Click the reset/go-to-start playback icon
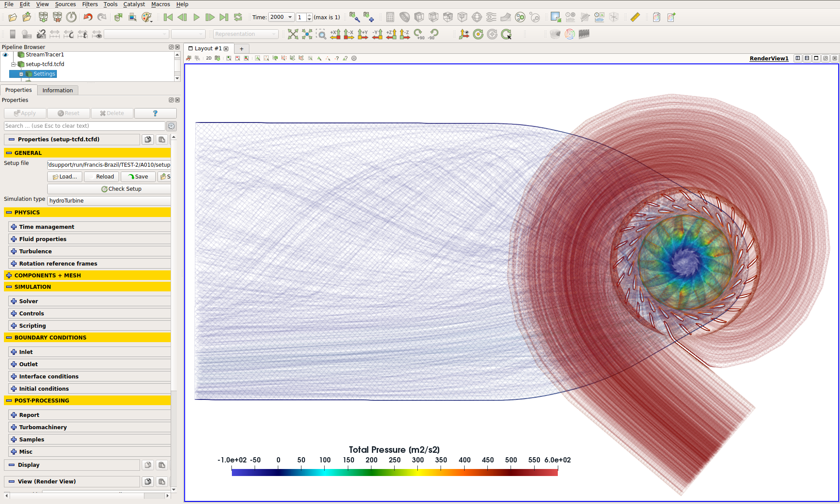This screenshot has height=504, width=840. point(170,17)
